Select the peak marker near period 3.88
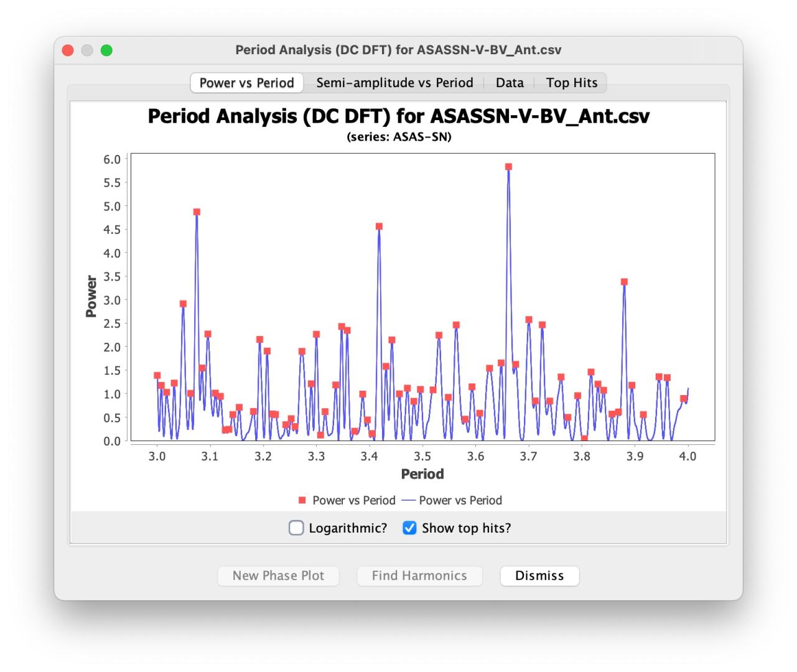 point(624,282)
